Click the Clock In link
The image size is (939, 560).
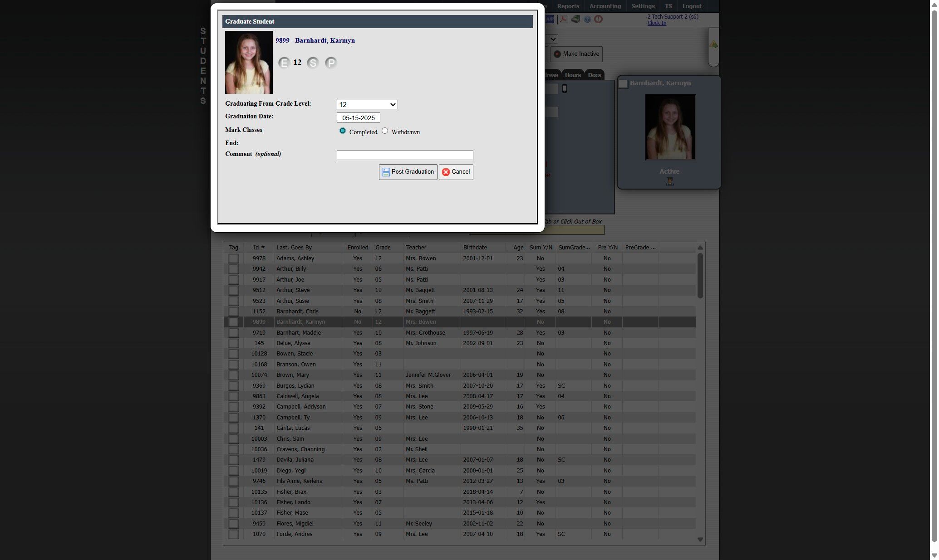[657, 23]
